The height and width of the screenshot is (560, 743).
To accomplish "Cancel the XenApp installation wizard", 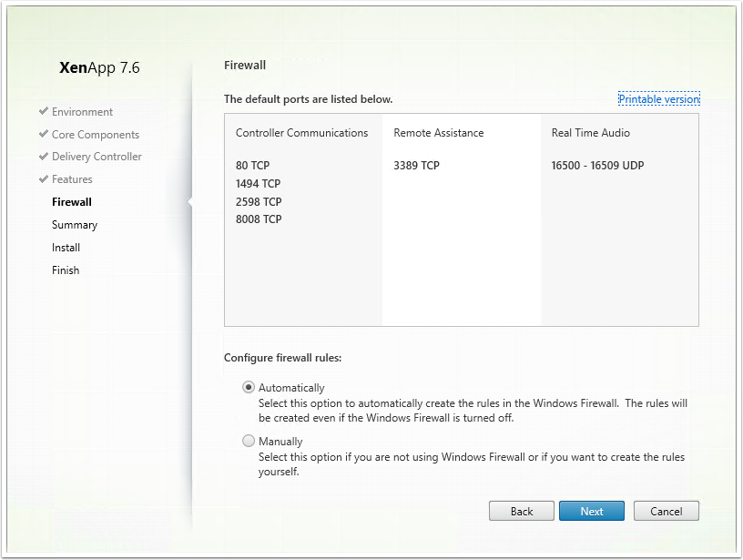I will [x=666, y=511].
